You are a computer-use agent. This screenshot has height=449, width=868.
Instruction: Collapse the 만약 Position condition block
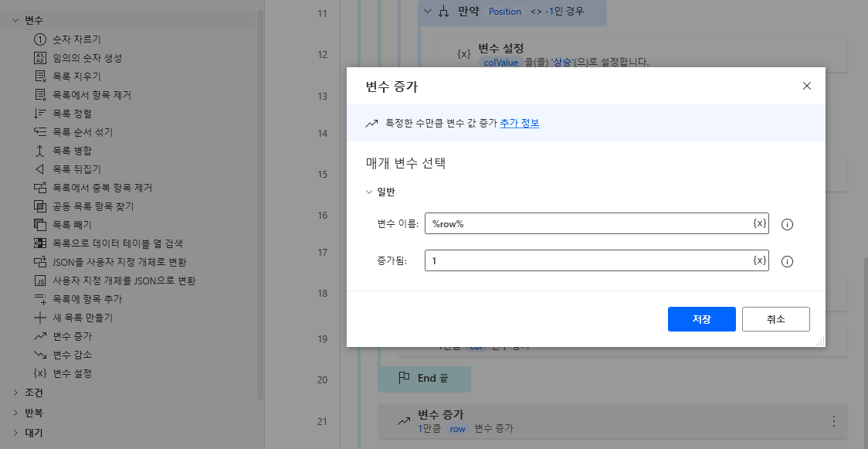[427, 11]
